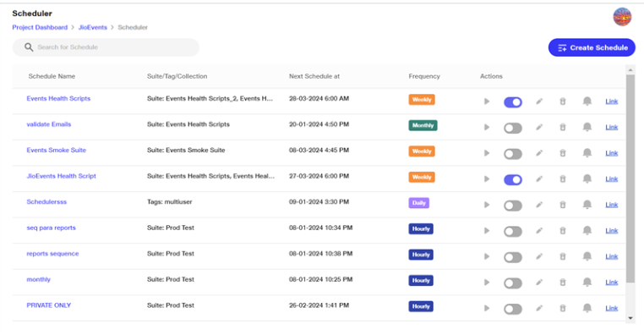
Task: Open bell notifications for Events Smoke Suite
Action: (587, 153)
